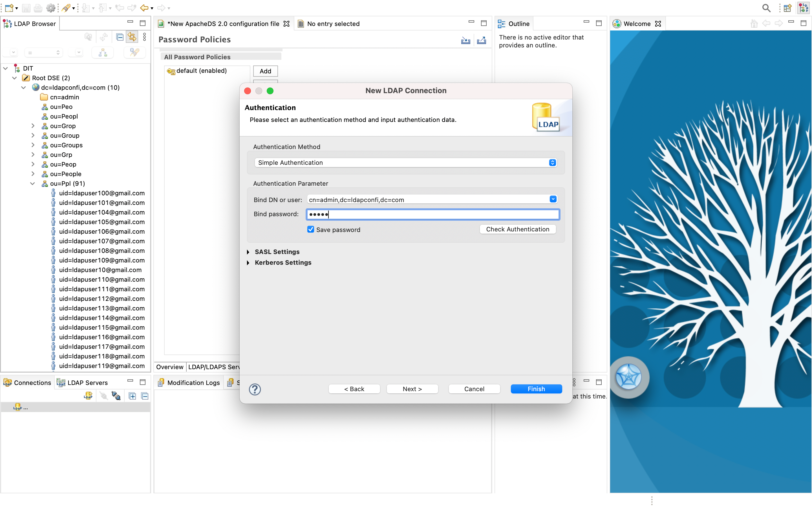
Task: Open the New wizard toolbar icon
Action: (9, 8)
